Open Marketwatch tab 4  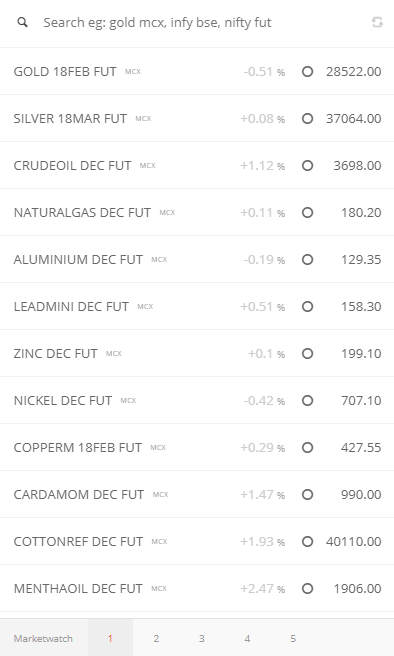tap(247, 638)
